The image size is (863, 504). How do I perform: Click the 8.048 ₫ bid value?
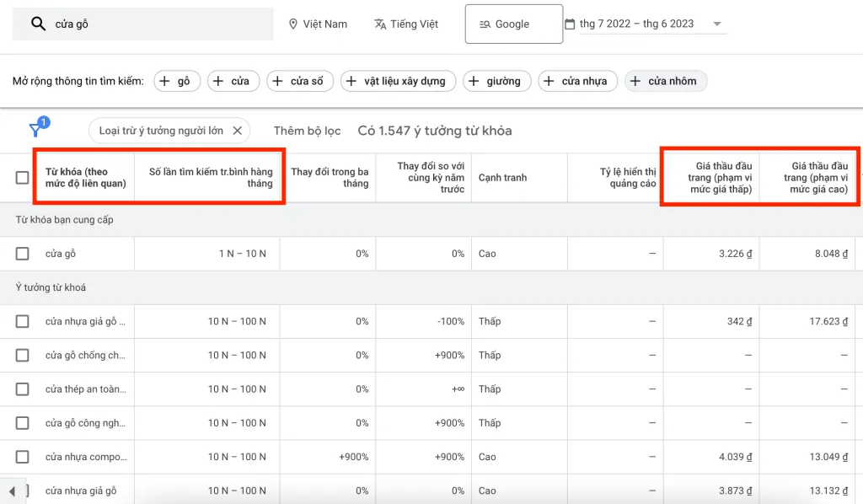tap(832, 254)
